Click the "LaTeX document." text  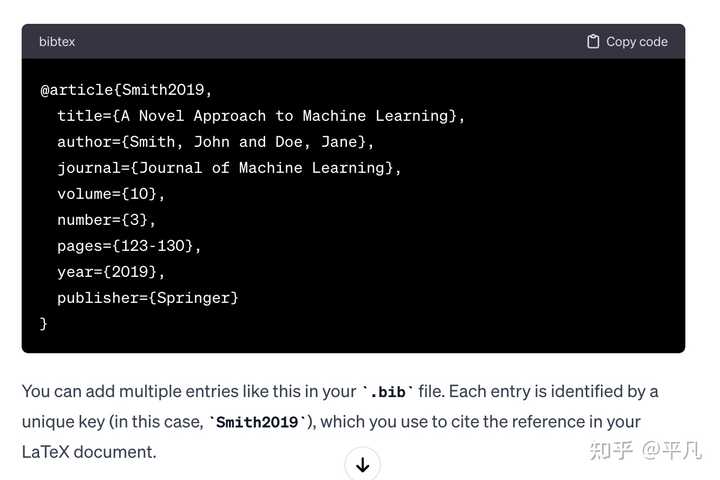[x=89, y=452]
